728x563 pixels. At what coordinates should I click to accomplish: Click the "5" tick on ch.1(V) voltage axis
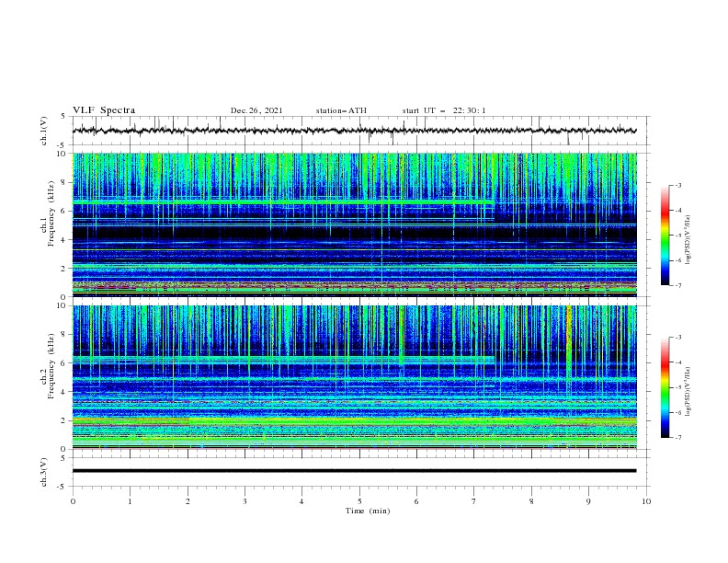pyautogui.click(x=63, y=116)
